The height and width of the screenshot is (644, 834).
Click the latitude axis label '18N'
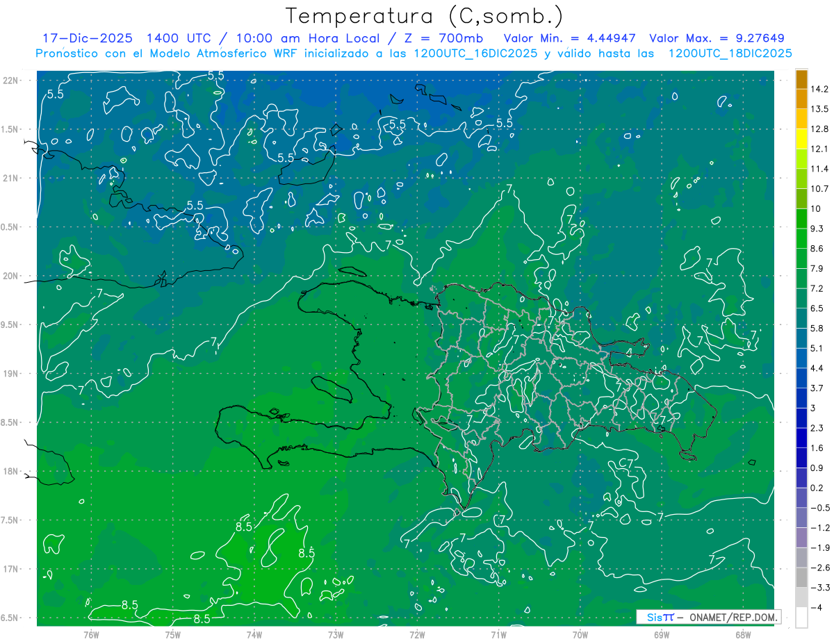11,471
